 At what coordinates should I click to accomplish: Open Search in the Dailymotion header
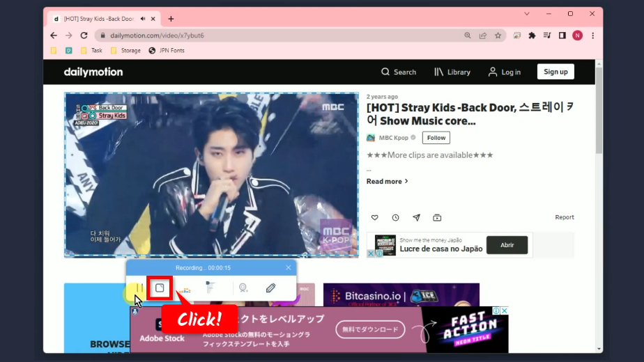point(399,72)
